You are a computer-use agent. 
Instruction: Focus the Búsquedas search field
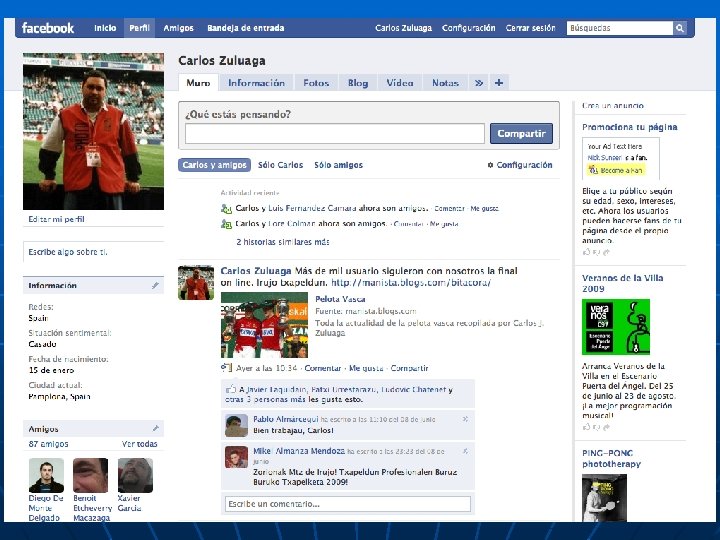coord(619,28)
